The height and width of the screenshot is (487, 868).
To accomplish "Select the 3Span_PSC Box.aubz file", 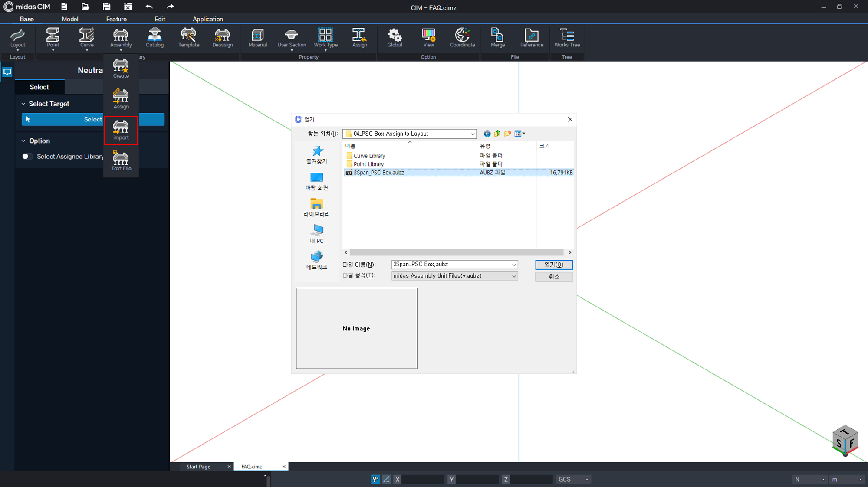I will [x=459, y=173].
